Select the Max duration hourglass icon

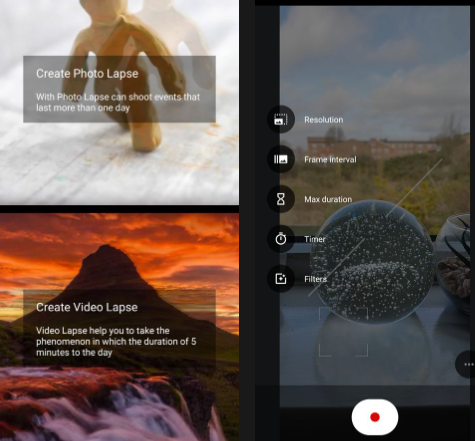(281, 199)
